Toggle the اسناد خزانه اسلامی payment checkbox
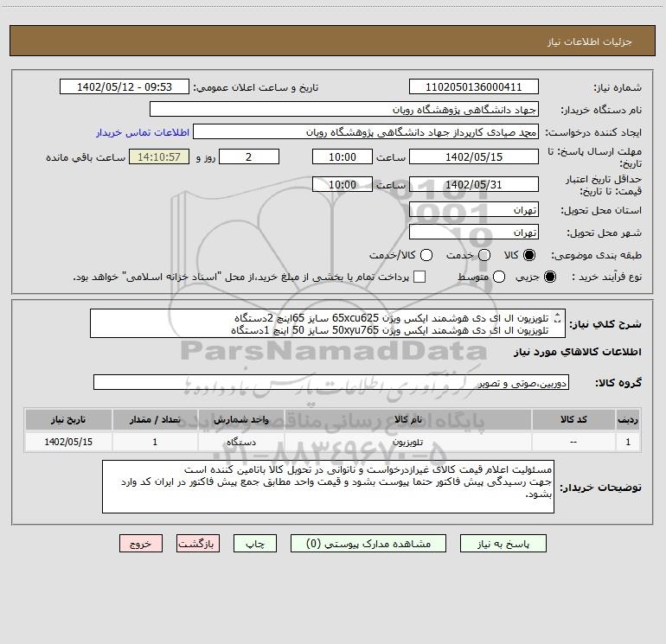 click(x=419, y=277)
